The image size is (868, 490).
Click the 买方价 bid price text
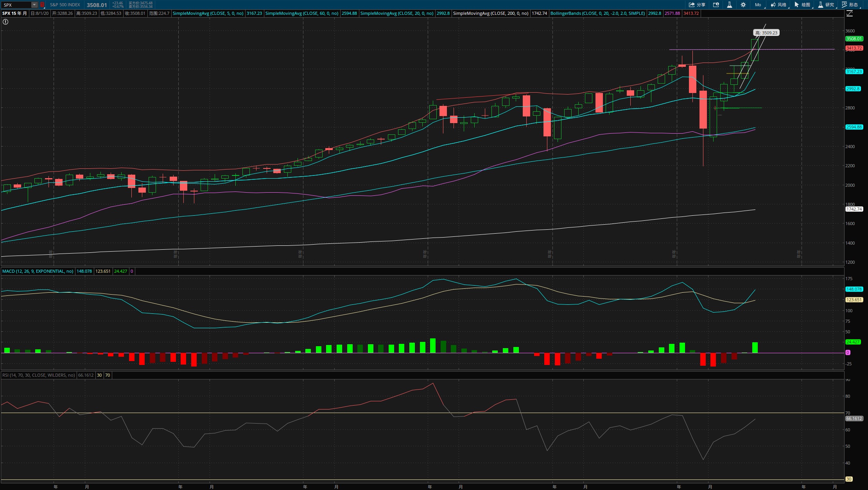click(x=141, y=3)
